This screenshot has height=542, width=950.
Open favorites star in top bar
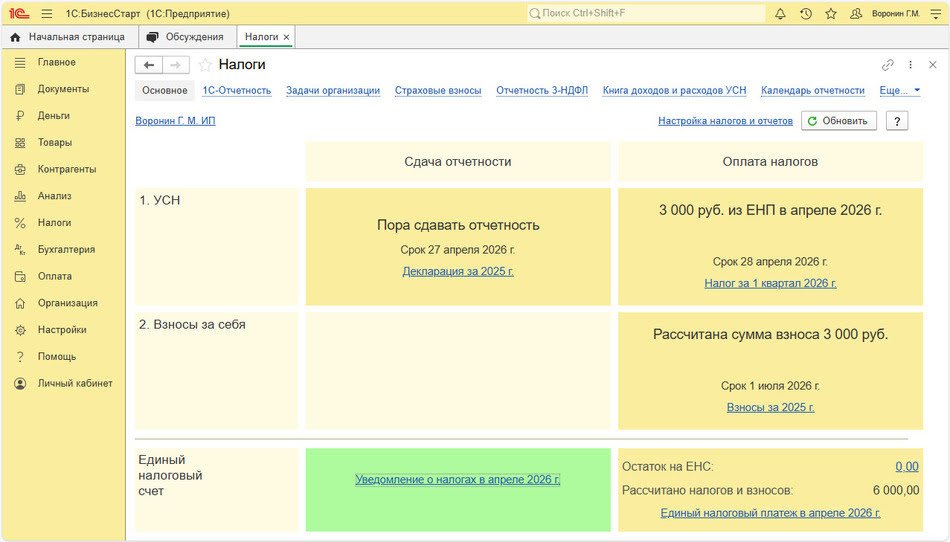(831, 13)
